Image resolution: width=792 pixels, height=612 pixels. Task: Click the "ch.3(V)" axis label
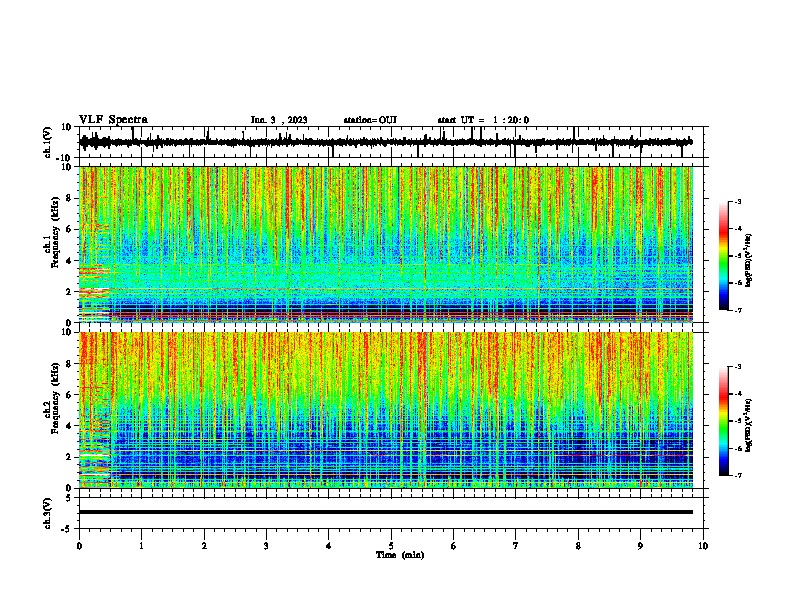tap(47, 514)
